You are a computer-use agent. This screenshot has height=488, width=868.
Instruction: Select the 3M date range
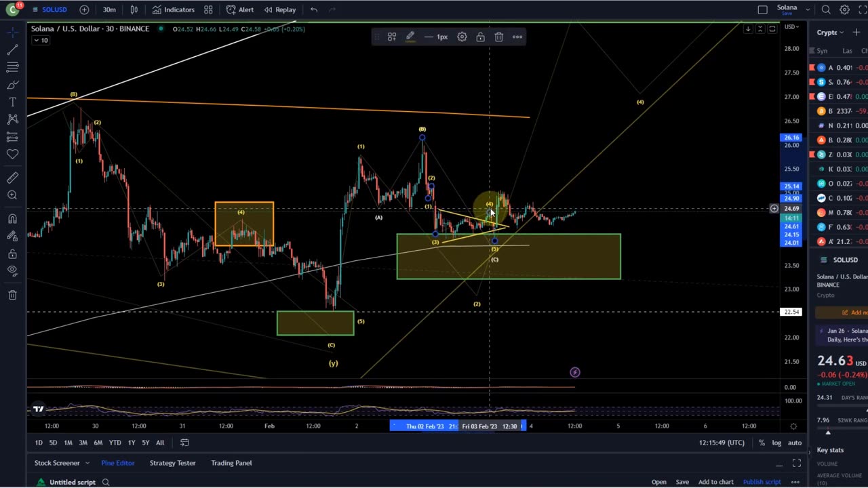pyautogui.click(x=83, y=443)
